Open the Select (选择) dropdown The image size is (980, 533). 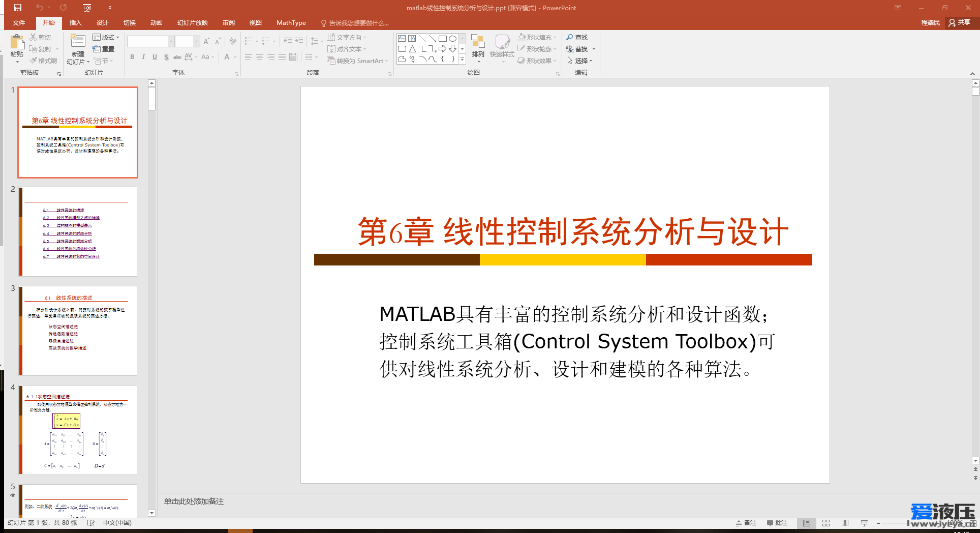click(x=579, y=61)
